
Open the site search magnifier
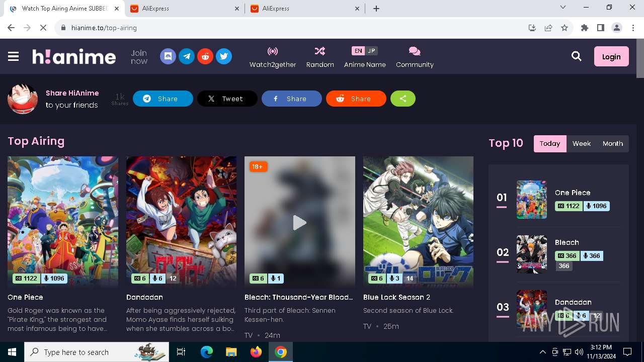(x=577, y=56)
